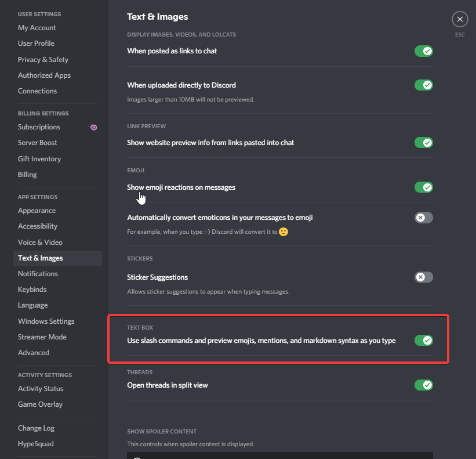Enable Sticker Suggestions switch
Screen dimensions: 476x459
423,277
